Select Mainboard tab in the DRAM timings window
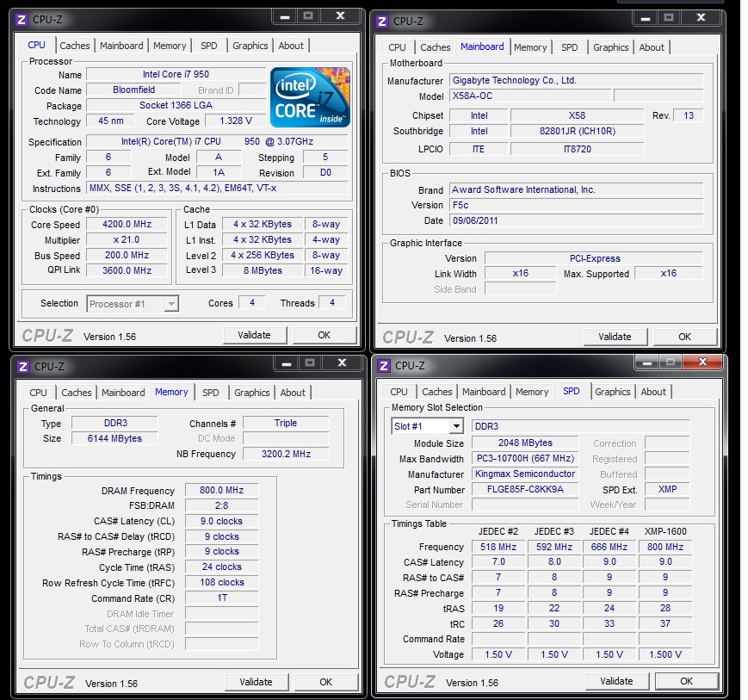748x700 pixels. 123,393
